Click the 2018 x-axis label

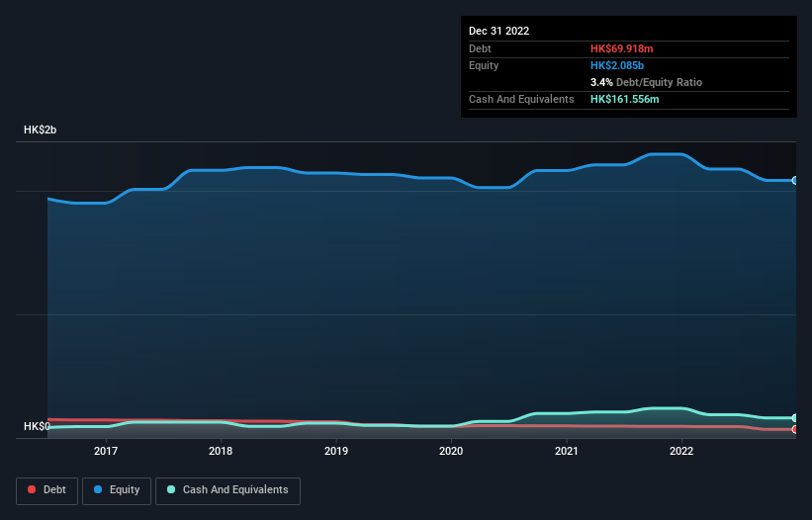pyautogui.click(x=221, y=451)
